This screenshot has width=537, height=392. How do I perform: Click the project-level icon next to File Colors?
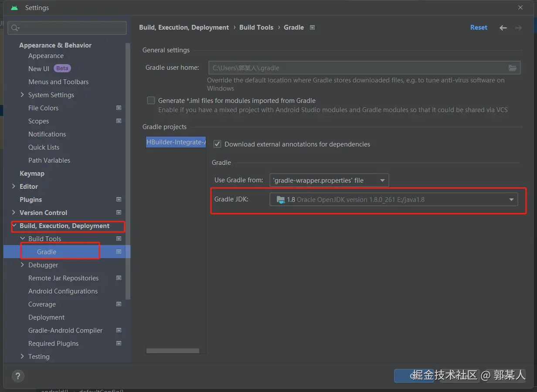(119, 108)
